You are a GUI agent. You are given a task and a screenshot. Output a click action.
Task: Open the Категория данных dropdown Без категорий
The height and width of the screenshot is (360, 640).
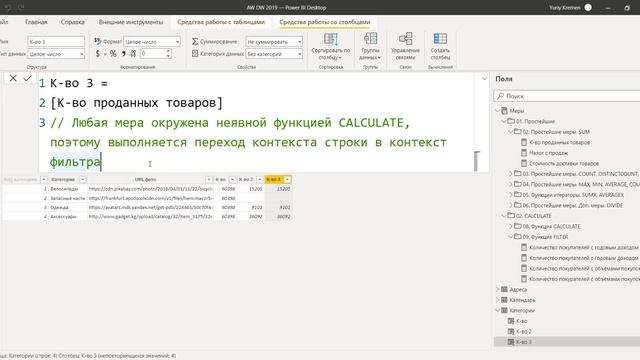click(x=274, y=54)
